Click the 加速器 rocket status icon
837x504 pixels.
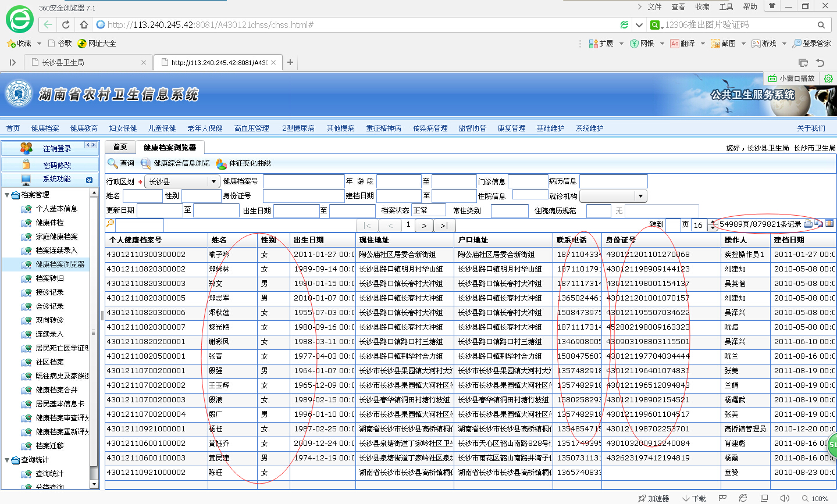coord(642,498)
